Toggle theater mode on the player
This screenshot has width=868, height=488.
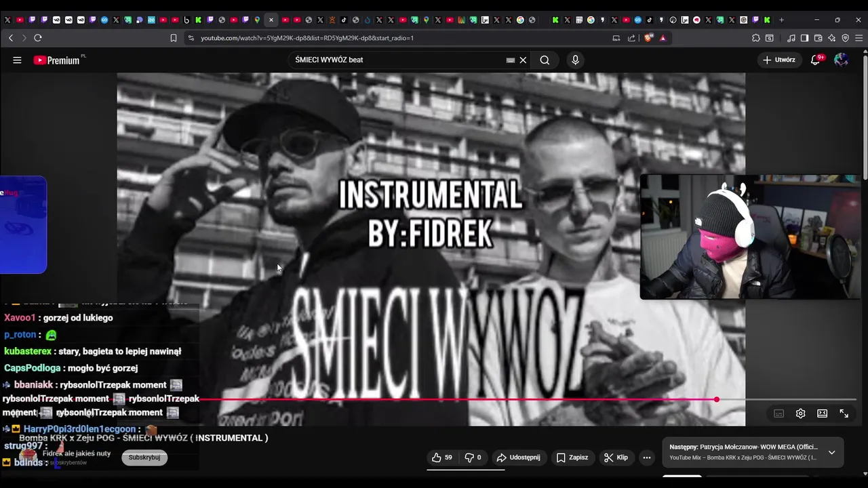tap(822, 413)
